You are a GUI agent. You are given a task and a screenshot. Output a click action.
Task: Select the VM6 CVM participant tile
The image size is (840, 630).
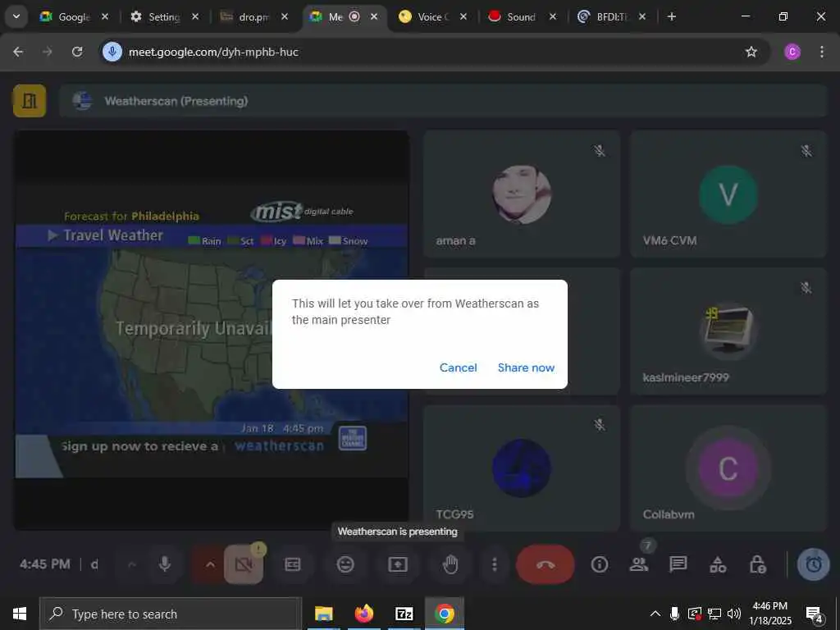point(728,194)
